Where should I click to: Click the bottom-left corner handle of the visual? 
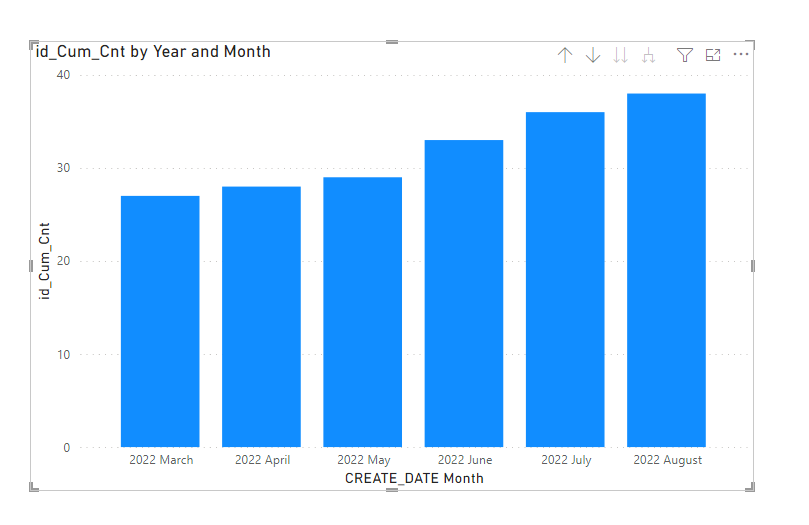click(x=34, y=487)
